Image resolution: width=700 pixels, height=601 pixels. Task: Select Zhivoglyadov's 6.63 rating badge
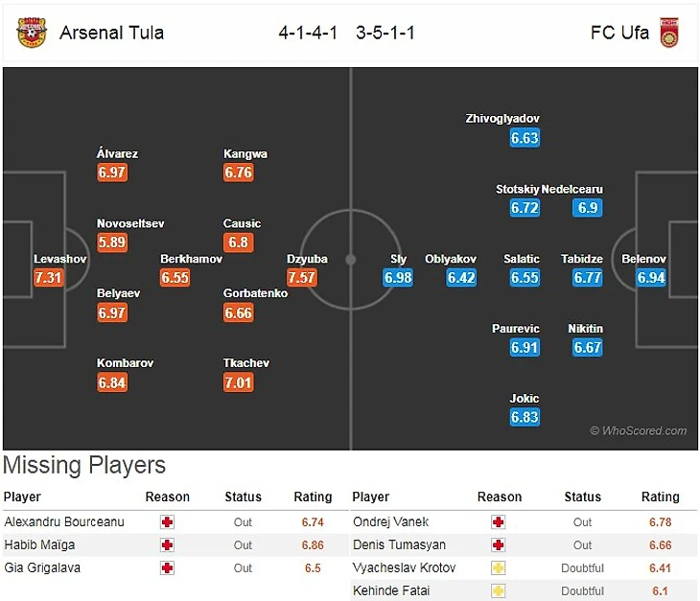tap(525, 138)
